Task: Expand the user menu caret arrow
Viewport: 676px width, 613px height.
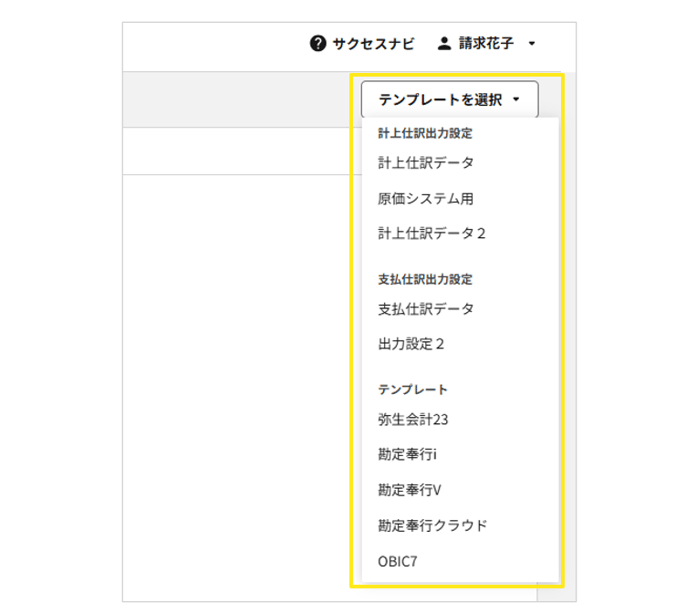Action: coord(532,44)
